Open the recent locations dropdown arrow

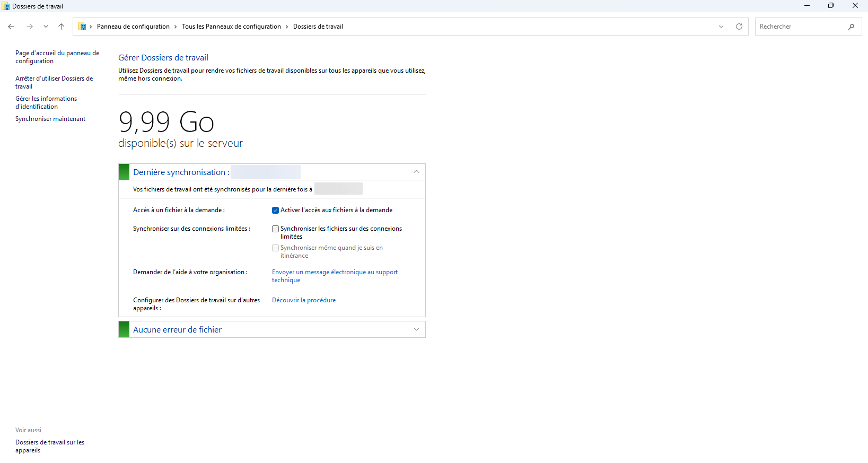click(x=46, y=27)
